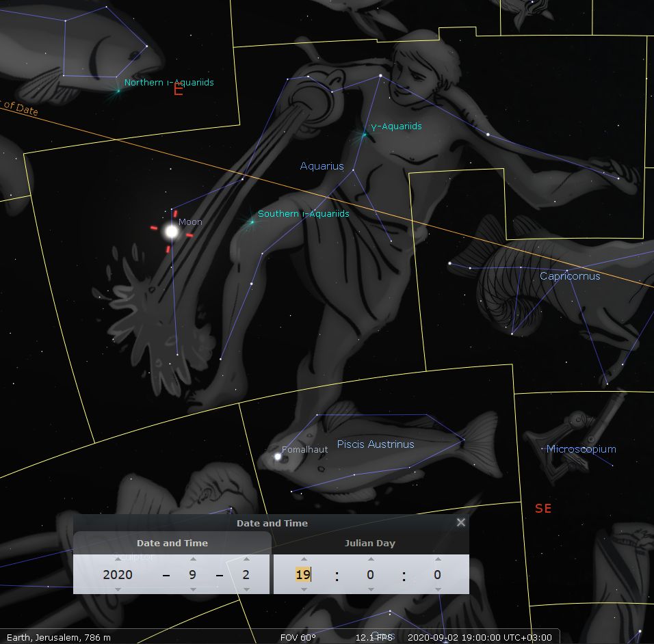Click the Capricornus constellation label

570,276
